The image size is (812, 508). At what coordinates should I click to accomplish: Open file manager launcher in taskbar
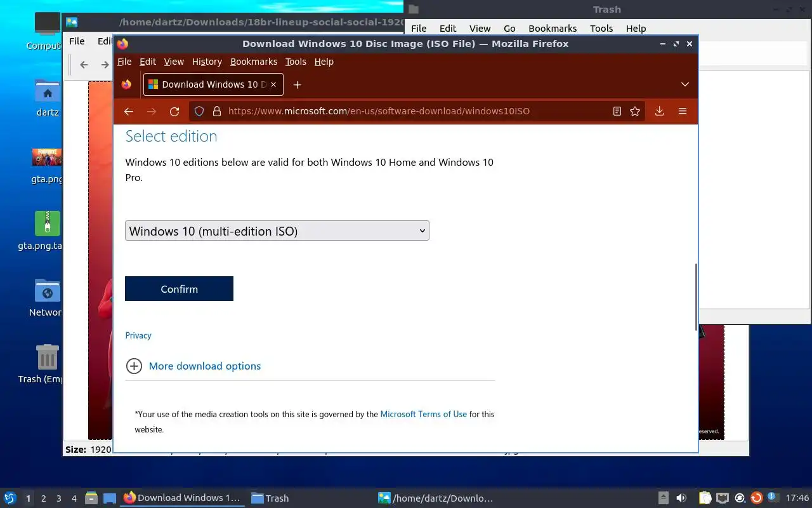tap(91, 498)
